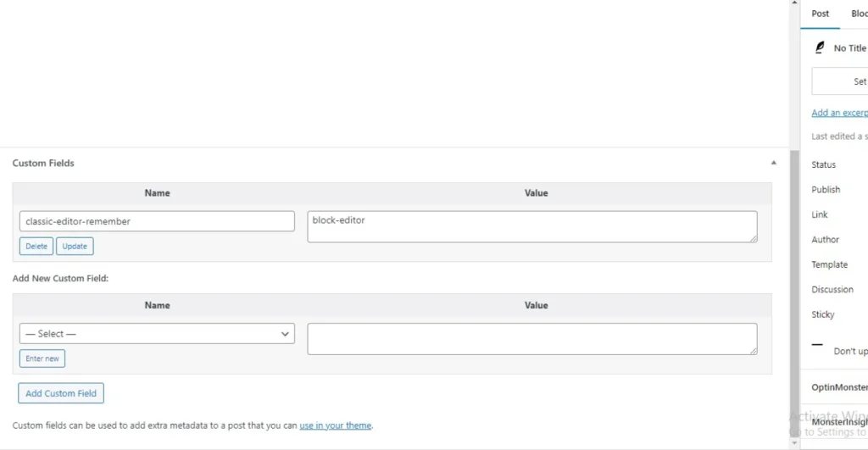Click the Add an excerpt link

839,113
